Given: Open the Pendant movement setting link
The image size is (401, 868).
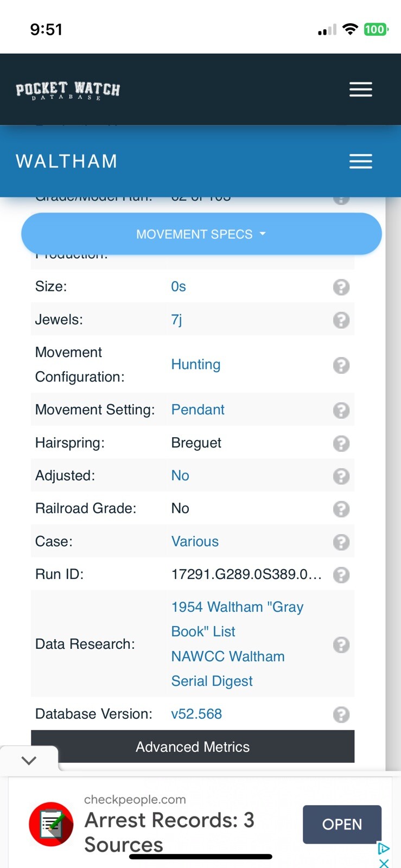Looking at the screenshot, I should tap(198, 410).
